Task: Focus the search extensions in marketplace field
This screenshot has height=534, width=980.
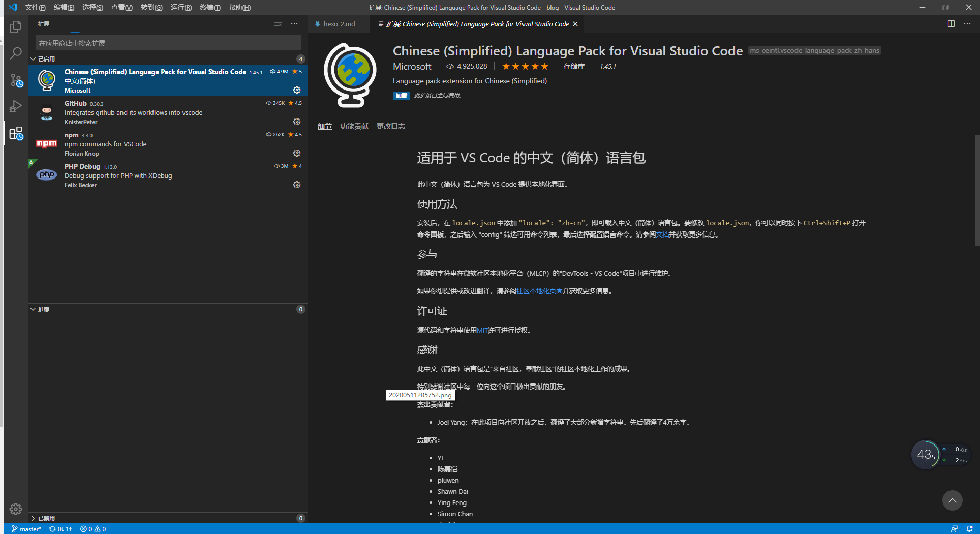Action: [168, 43]
